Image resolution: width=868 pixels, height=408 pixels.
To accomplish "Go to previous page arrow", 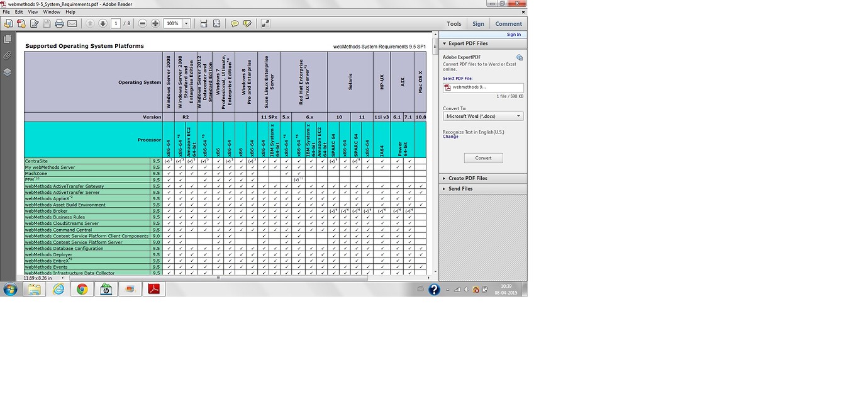I will 90,23.
